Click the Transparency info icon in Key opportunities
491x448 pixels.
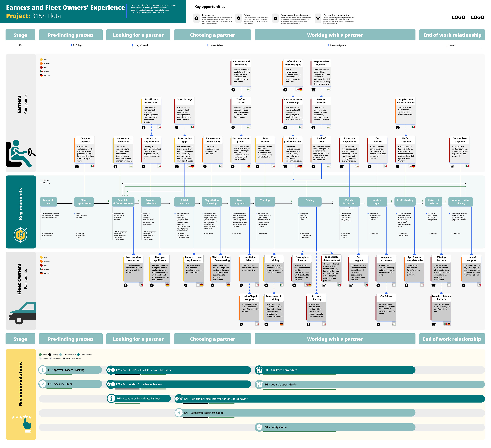(196, 18)
